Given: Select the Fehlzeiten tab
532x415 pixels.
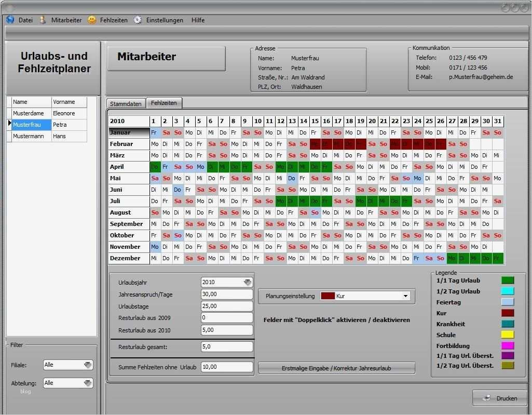Looking at the screenshot, I should click(164, 103).
